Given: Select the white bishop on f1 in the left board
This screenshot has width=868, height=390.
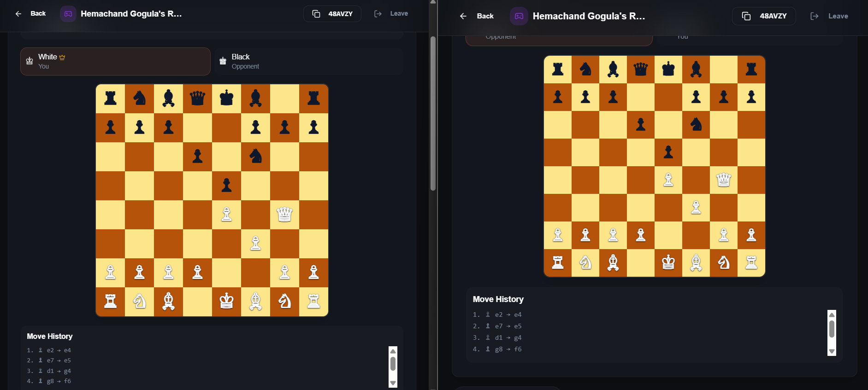Looking at the screenshot, I should (255, 301).
